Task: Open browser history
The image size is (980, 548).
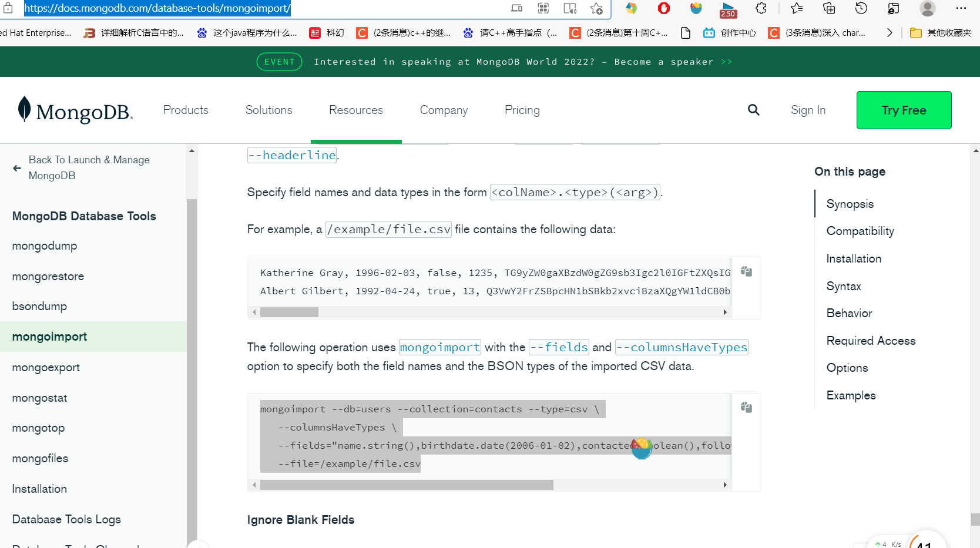Action: pos(861,8)
